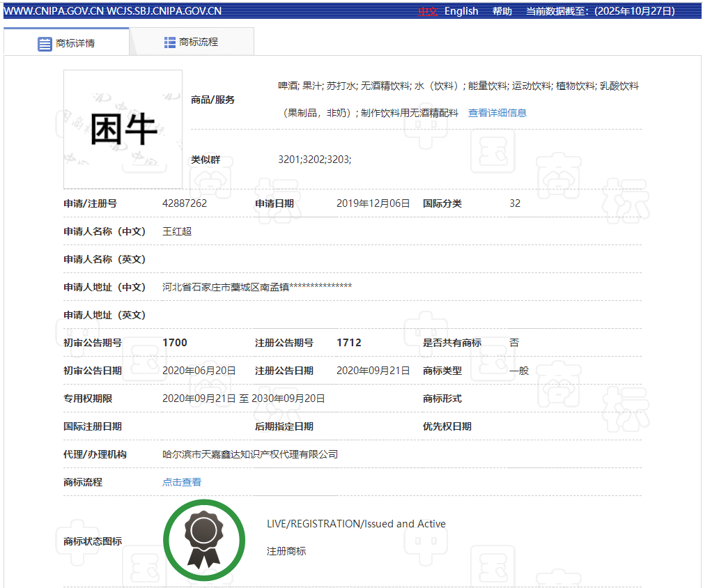The width and height of the screenshot is (703, 588).
Task: Switch language to English
Action: (461, 11)
